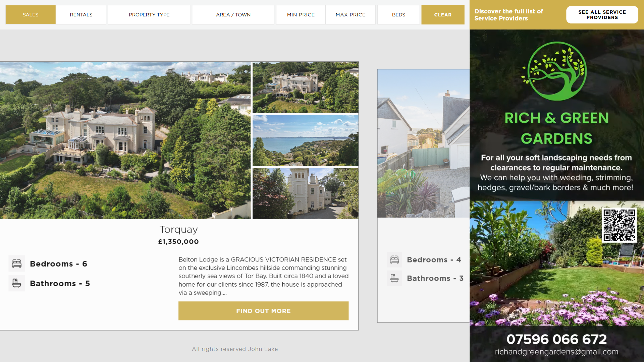Image resolution: width=644 pixels, height=362 pixels.
Task: Open the Min Price dropdown
Action: pos(301,15)
